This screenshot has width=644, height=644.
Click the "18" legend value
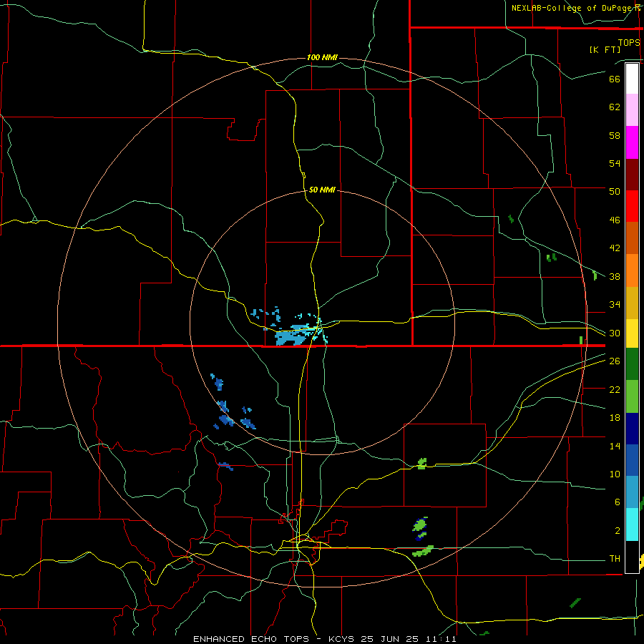[615, 418]
